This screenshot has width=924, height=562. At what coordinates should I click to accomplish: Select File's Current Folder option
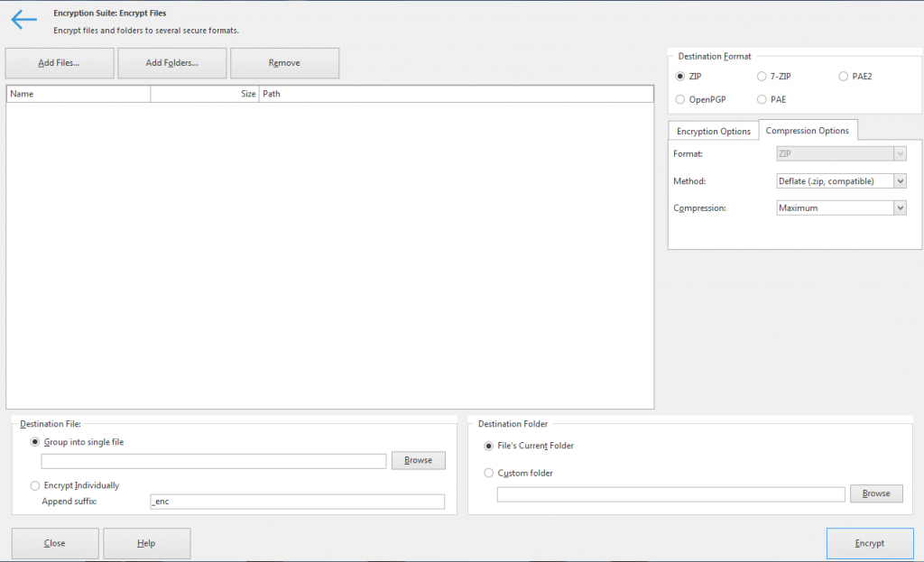pyautogui.click(x=488, y=446)
